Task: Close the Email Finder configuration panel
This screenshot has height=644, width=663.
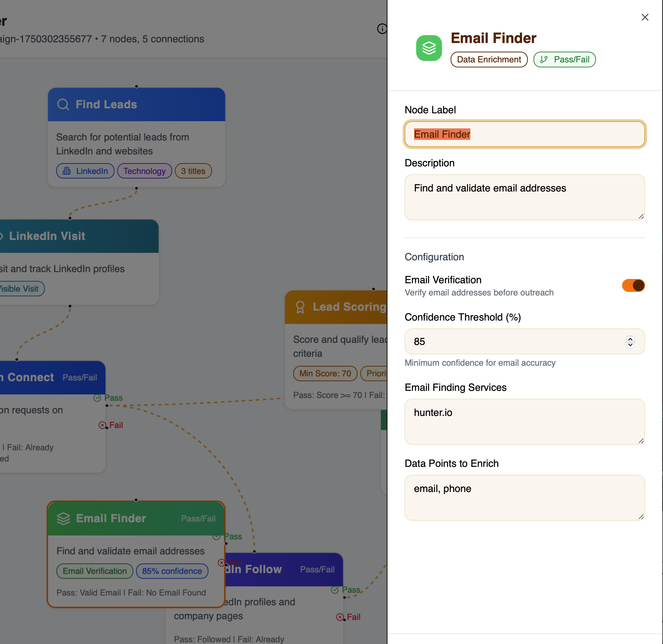Action: click(645, 17)
